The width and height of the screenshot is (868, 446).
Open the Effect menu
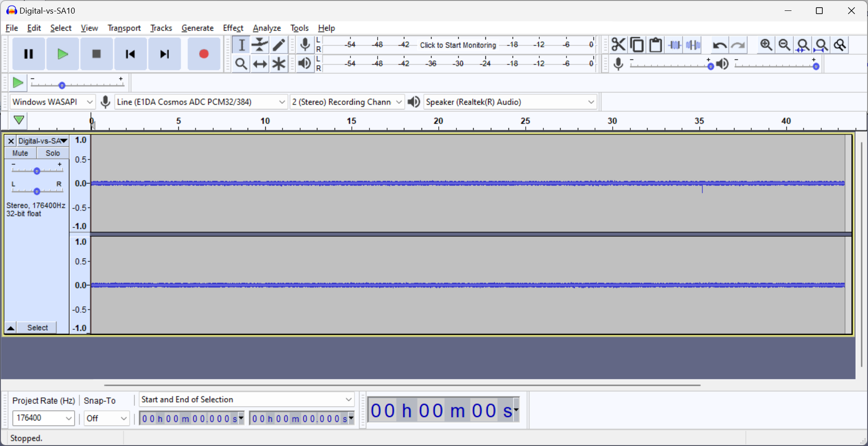233,28
